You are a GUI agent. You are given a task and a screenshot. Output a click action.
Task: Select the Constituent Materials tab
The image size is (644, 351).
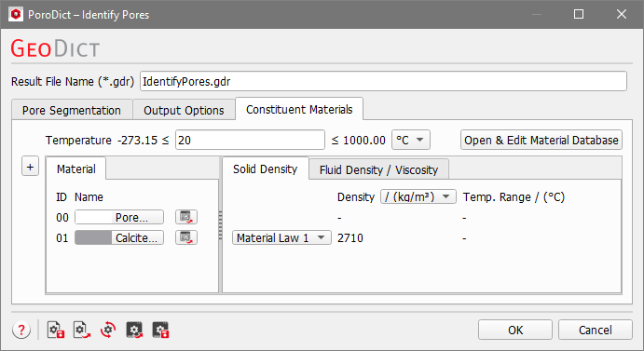pyautogui.click(x=299, y=109)
